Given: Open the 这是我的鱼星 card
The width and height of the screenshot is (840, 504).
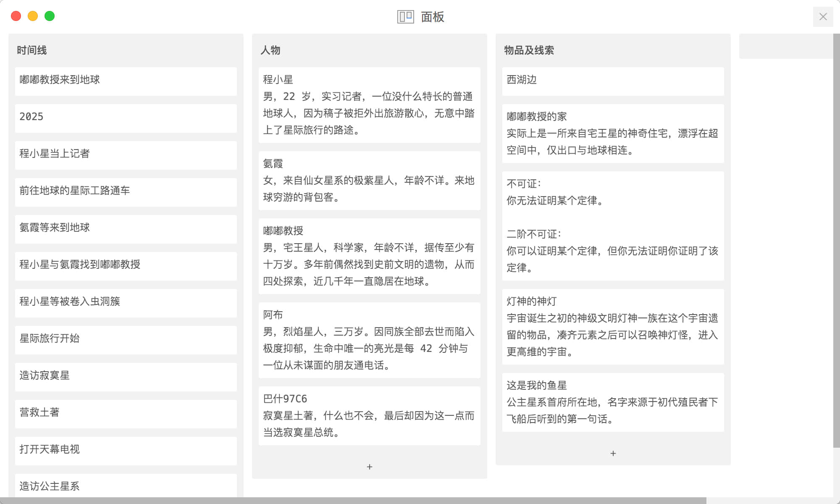Looking at the screenshot, I should 613,402.
